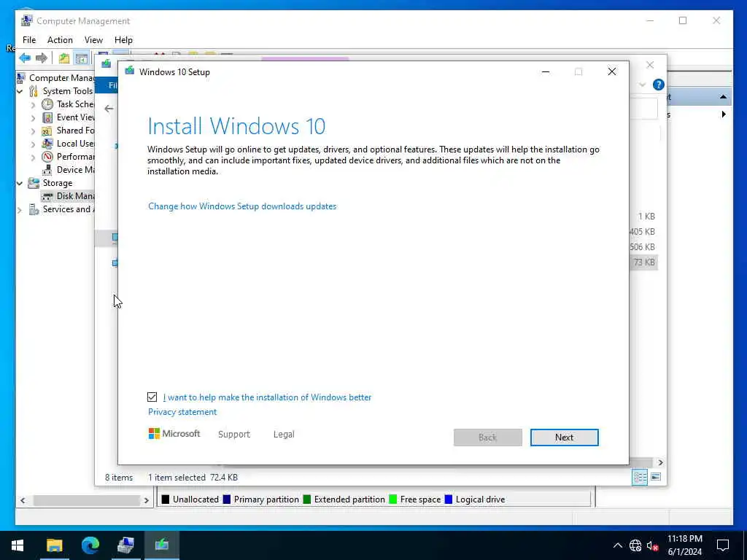This screenshot has width=747, height=560.
Task: Switch to Windows Setup taskbar icon
Action: coord(161,545)
